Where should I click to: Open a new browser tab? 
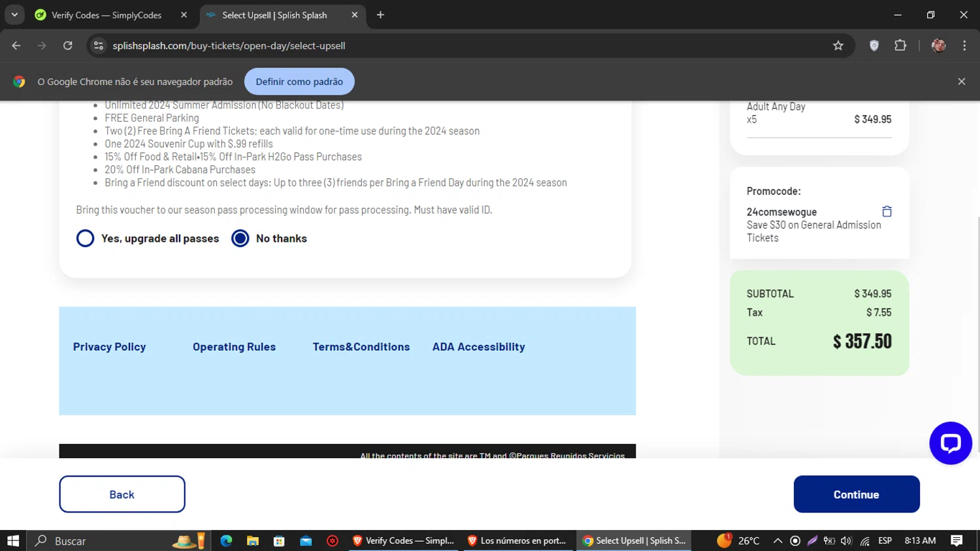click(380, 15)
